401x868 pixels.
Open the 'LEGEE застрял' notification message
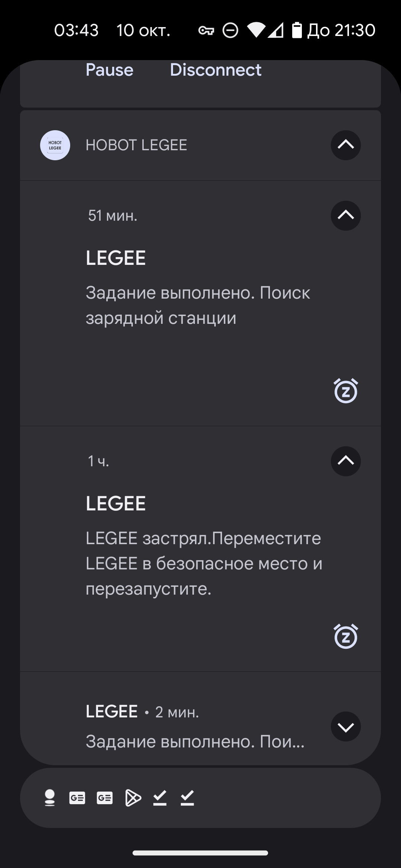(x=203, y=563)
